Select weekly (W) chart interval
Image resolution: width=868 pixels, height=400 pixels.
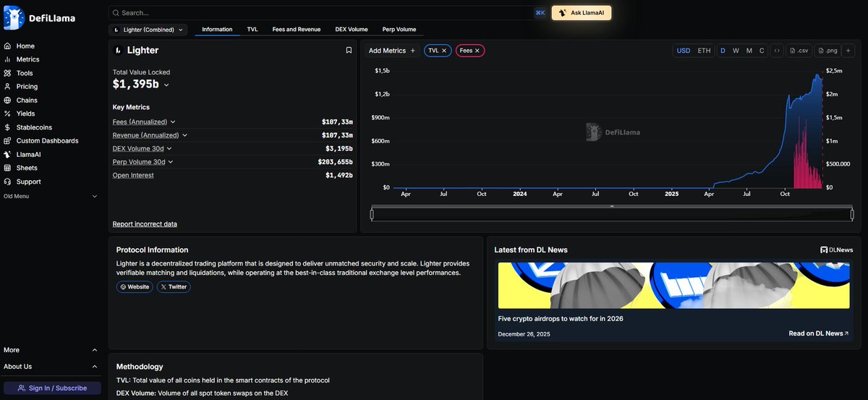click(736, 51)
